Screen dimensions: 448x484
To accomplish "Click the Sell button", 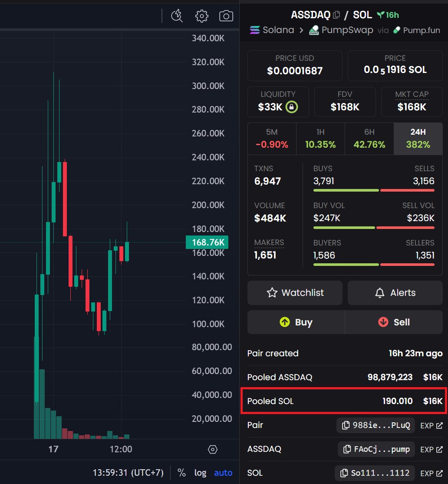I will [x=394, y=322].
